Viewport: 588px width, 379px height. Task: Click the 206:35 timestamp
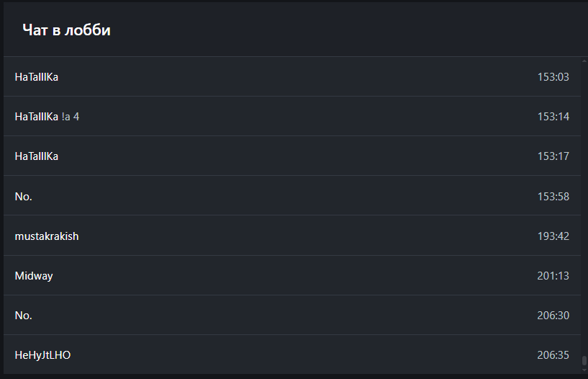[553, 355]
